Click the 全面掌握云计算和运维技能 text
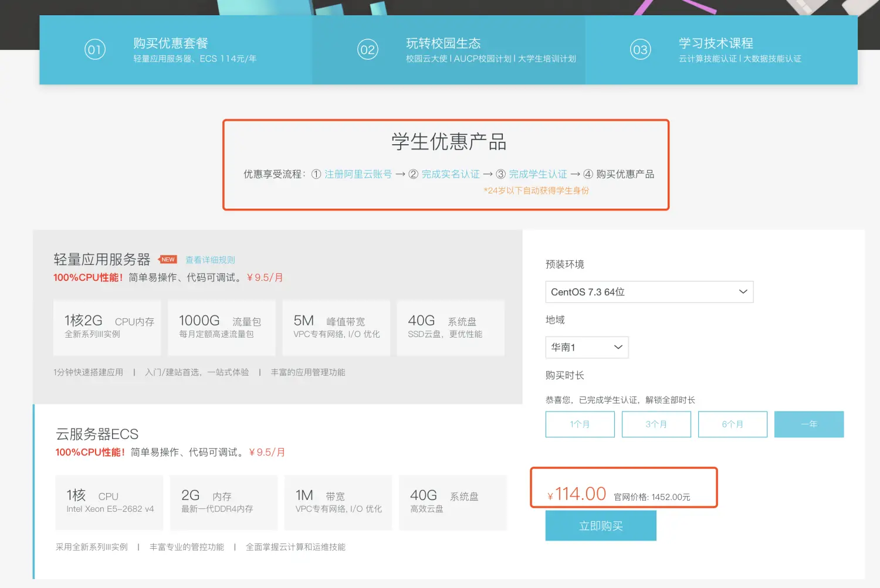 [296, 547]
